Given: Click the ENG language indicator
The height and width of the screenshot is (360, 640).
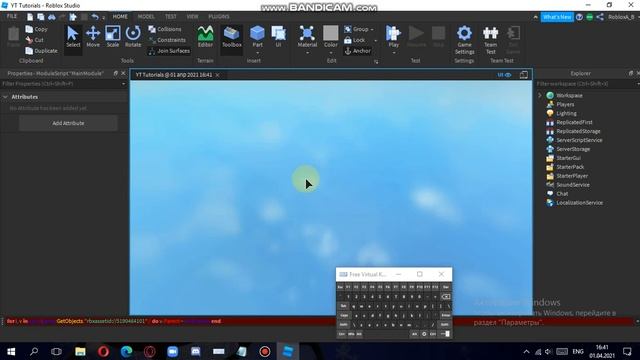Looking at the screenshot, I should tap(578, 351).
